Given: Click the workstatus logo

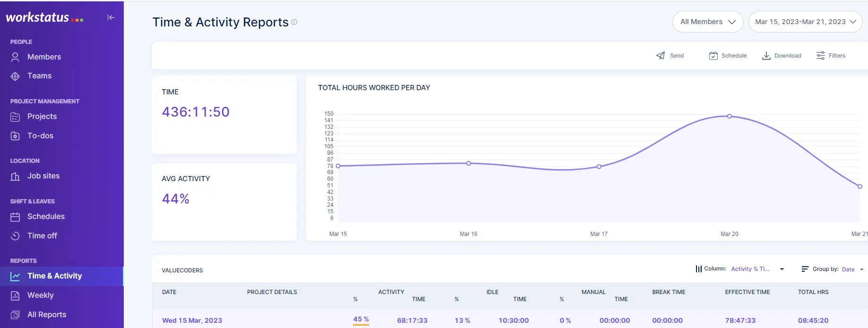Looking at the screenshot, I should coord(44,17).
